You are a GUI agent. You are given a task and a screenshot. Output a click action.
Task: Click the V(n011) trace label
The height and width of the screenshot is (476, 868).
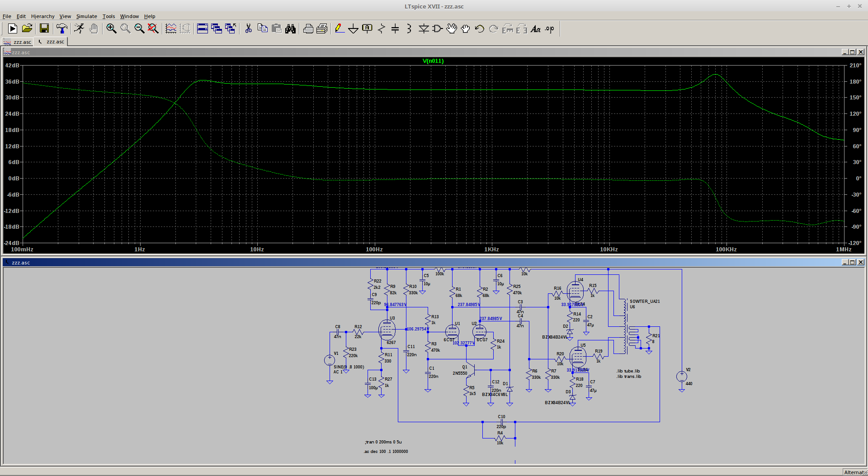[x=433, y=61]
